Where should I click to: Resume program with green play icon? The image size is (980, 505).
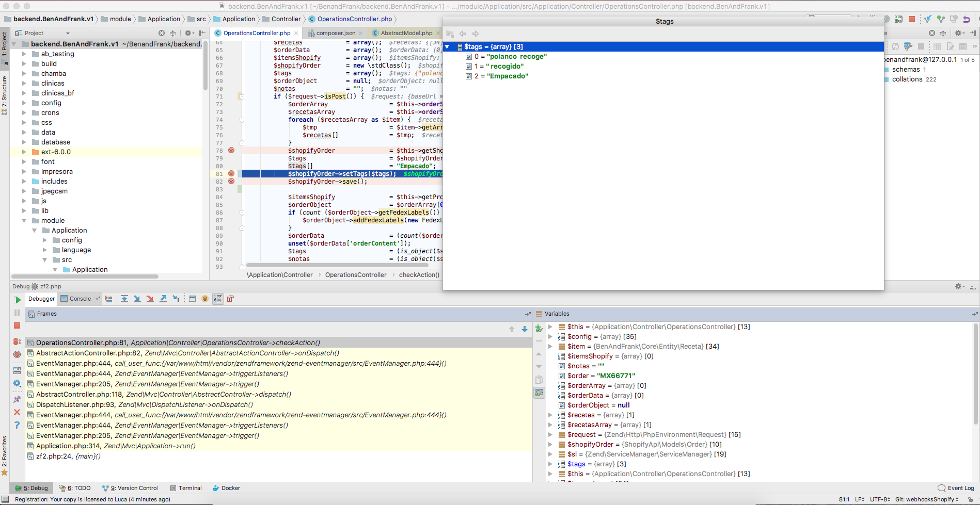coord(17,300)
